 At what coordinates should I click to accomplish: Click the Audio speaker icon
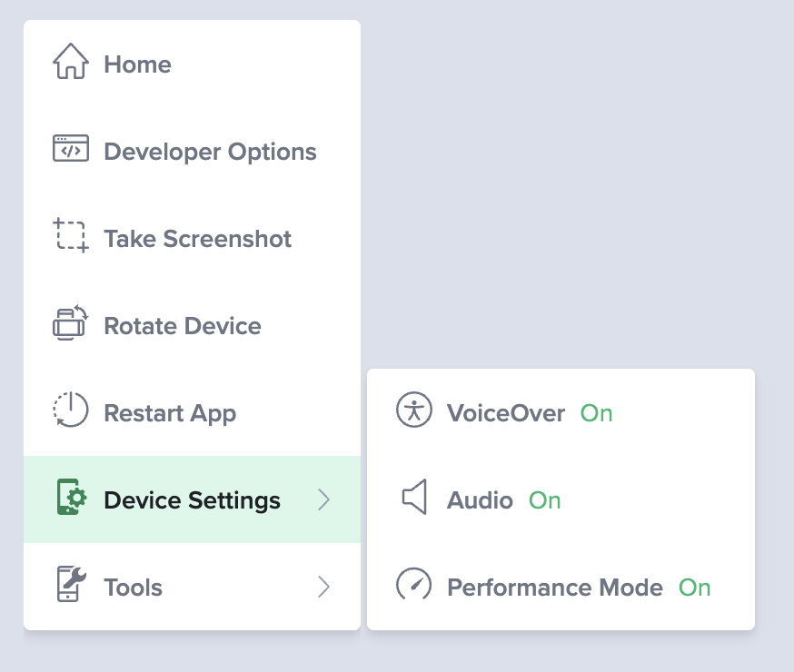click(x=414, y=499)
